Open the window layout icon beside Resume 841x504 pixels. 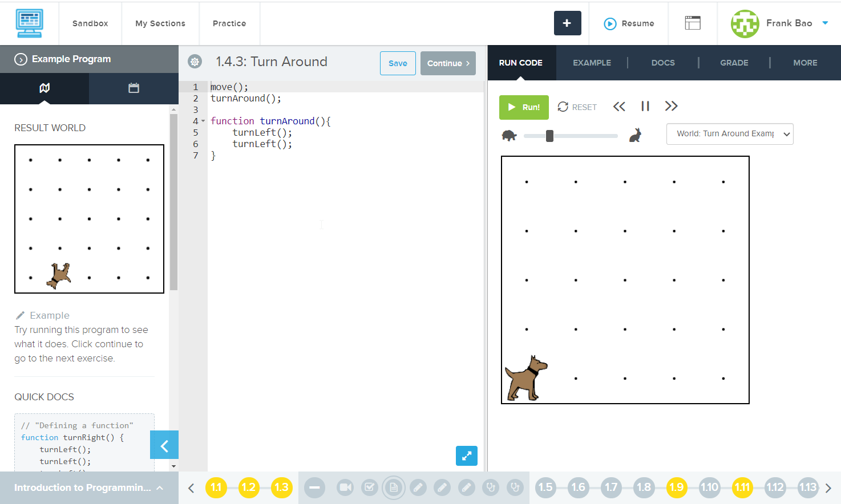(x=693, y=23)
